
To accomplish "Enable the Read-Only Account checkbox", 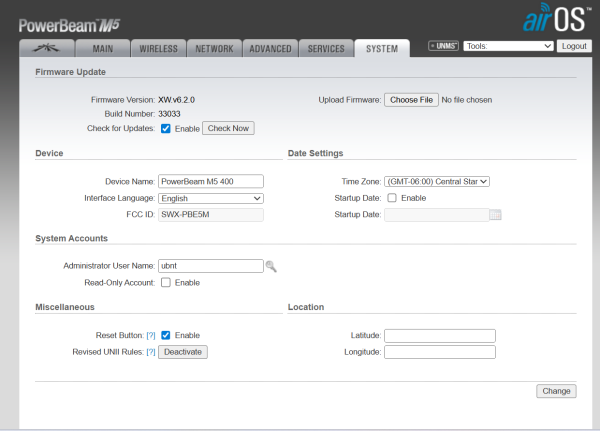I will point(166,283).
